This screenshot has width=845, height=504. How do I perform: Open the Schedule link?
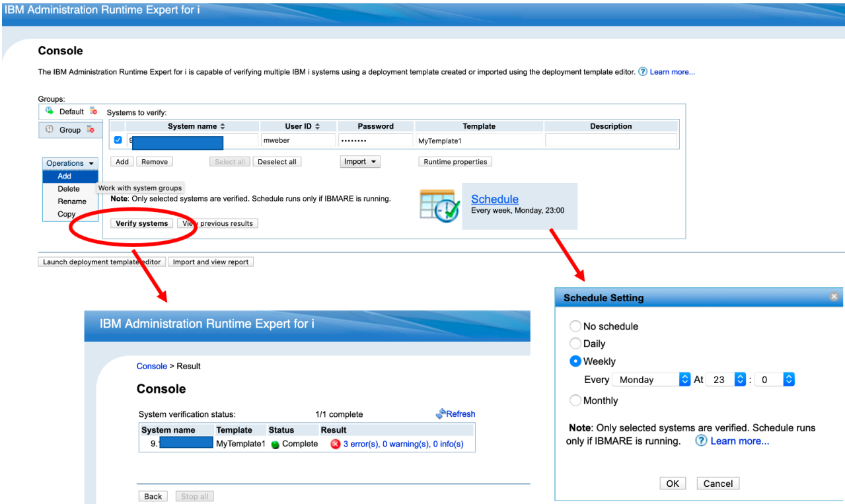(x=495, y=199)
